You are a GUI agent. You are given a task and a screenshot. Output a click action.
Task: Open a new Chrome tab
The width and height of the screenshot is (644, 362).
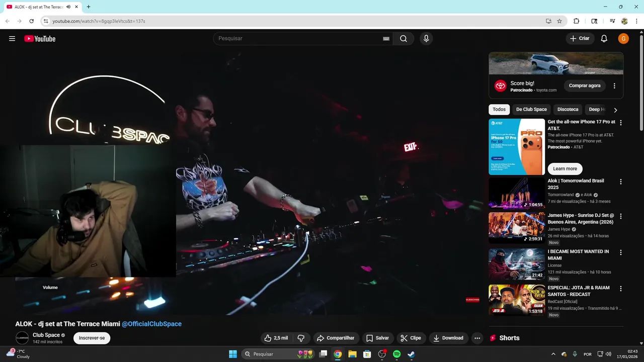(89, 7)
